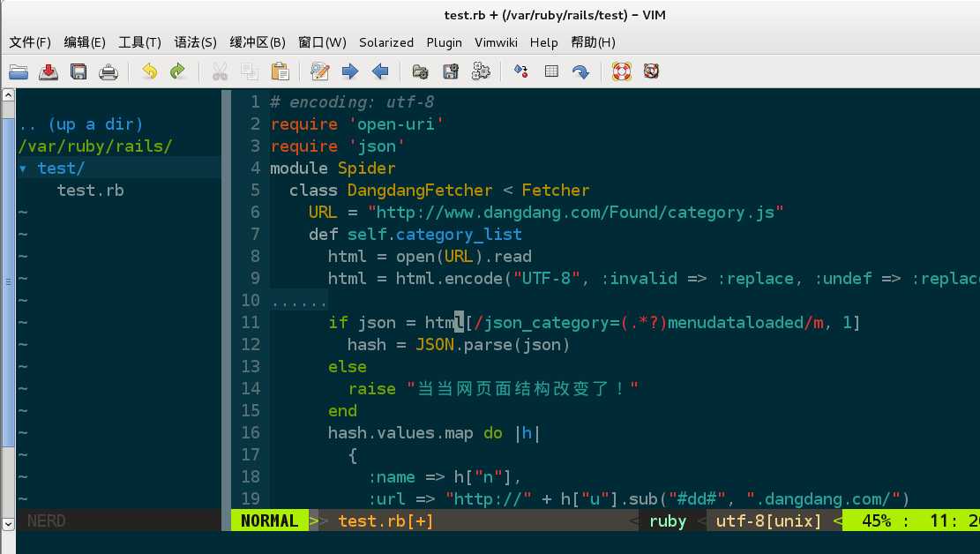This screenshot has width=980, height=554.
Task: Click the Find Help icon
Action: click(x=651, y=72)
